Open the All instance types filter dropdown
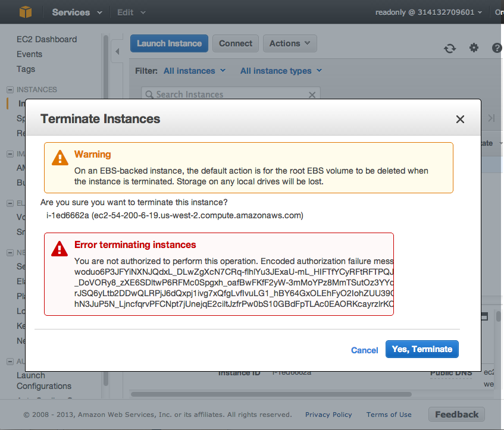Image resolution: width=504 pixels, height=430 pixels. (x=280, y=70)
